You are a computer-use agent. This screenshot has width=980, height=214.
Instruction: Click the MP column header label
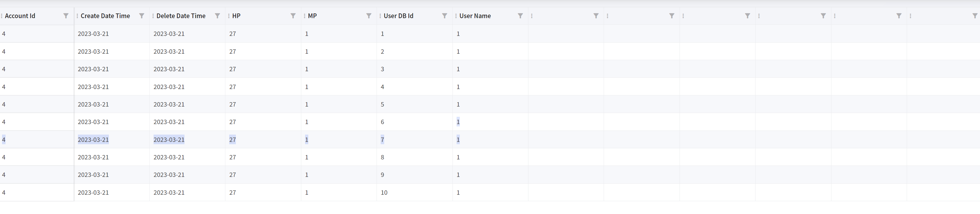312,16
